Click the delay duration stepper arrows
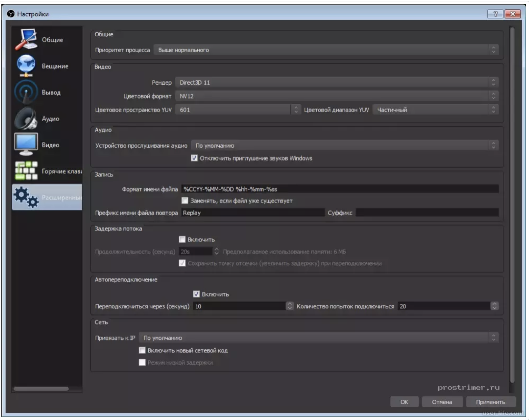 pos(217,251)
